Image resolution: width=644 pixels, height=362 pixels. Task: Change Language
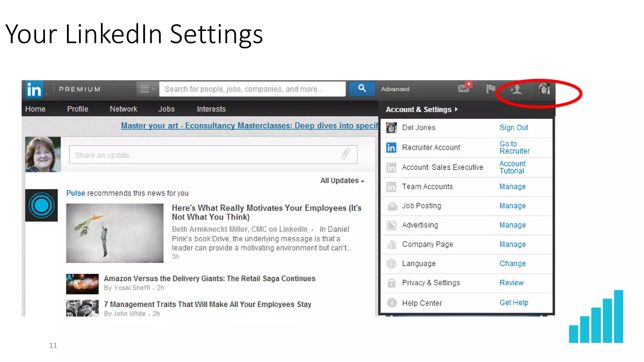coord(513,264)
